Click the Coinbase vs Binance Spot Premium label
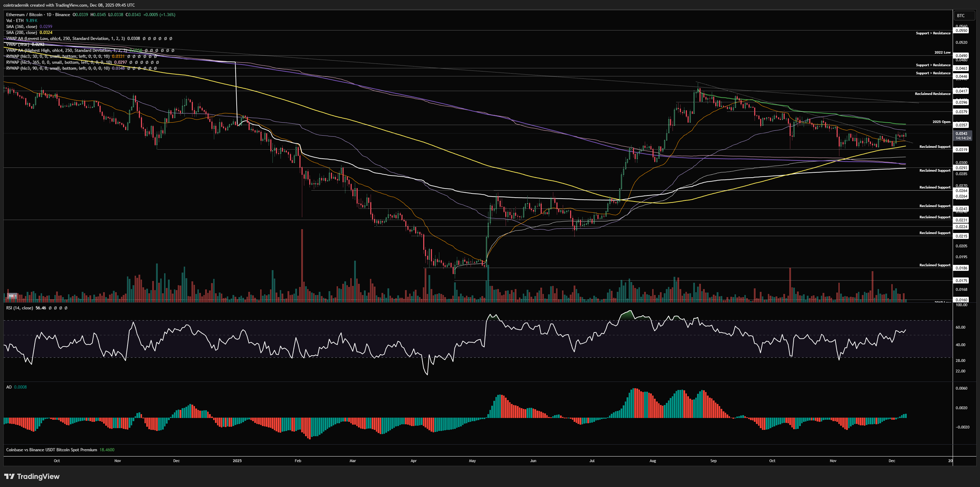980x487 pixels. [51, 450]
